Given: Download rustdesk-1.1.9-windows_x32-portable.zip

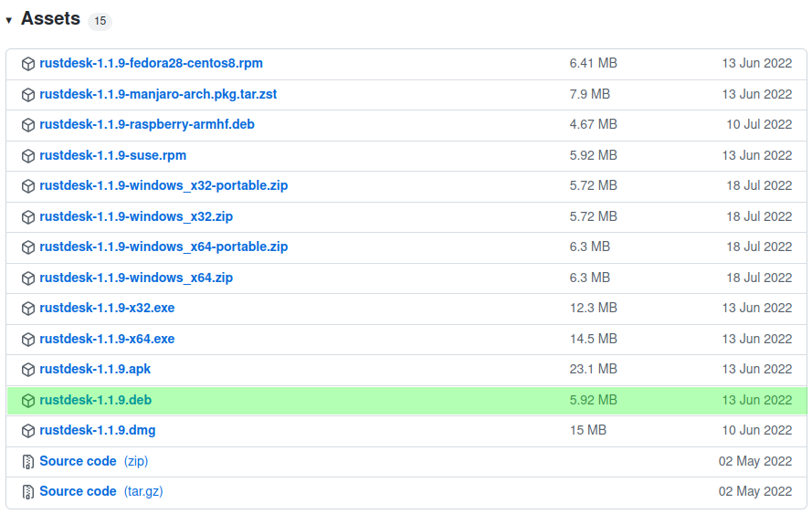Looking at the screenshot, I should (163, 186).
